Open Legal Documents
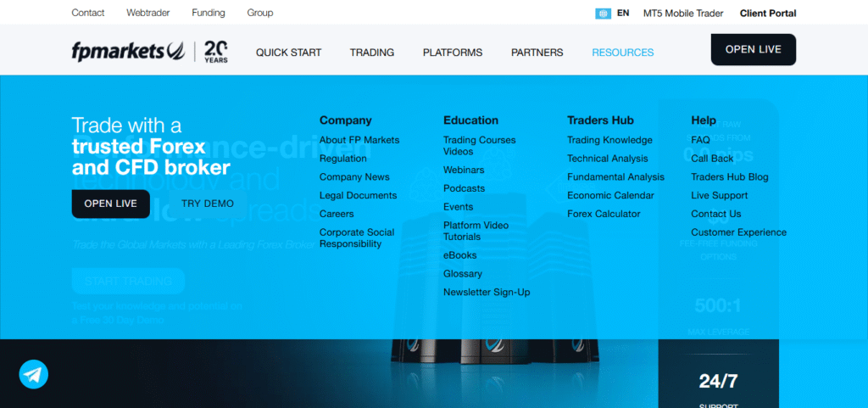 coord(359,195)
